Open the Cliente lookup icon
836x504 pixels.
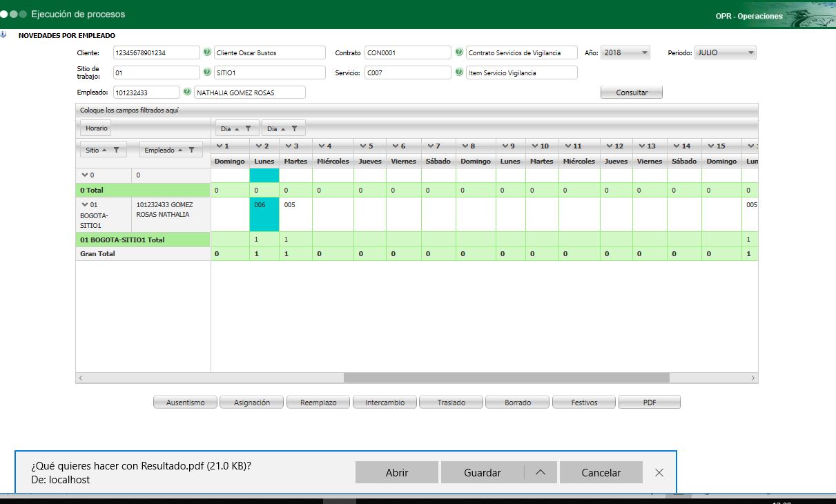(x=207, y=52)
